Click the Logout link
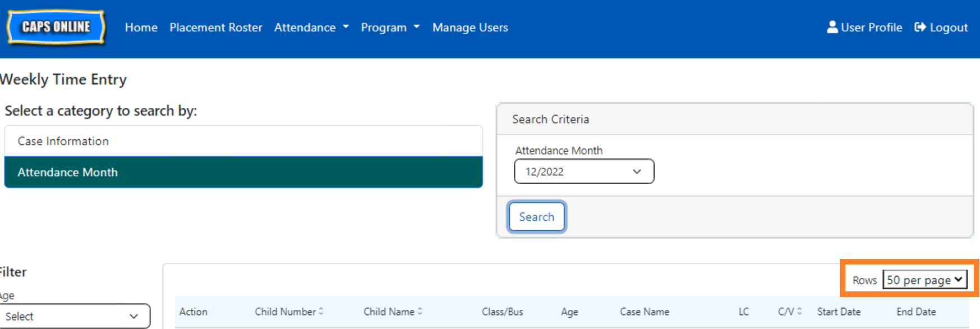The image size is (980, 329). click(941, 28)
